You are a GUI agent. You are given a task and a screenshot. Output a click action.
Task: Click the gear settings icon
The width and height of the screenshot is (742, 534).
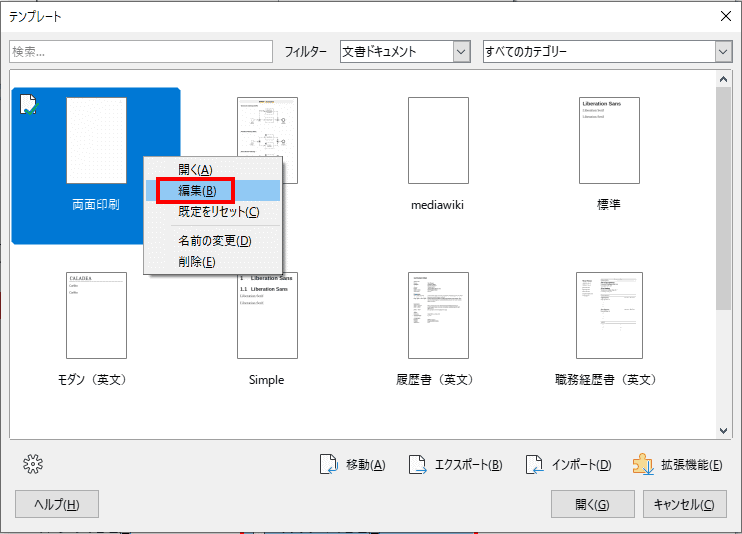(33, 464)
